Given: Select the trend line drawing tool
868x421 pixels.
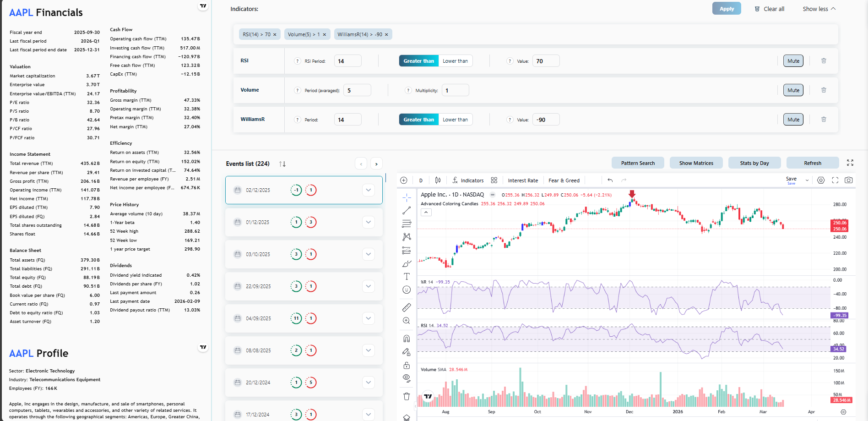Looking at the screenshot, I should 407,211.
